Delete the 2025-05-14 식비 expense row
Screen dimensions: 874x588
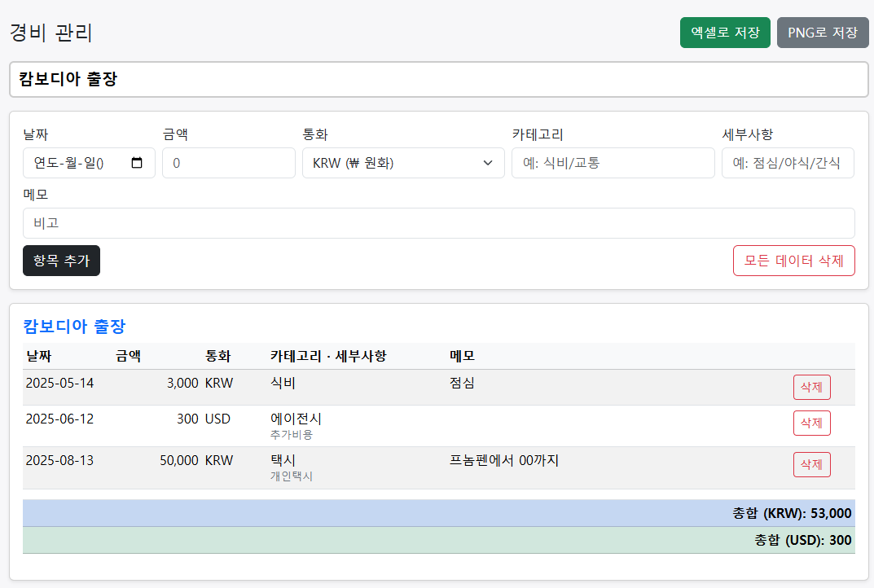pyautogui.click(x=811, y=387)
